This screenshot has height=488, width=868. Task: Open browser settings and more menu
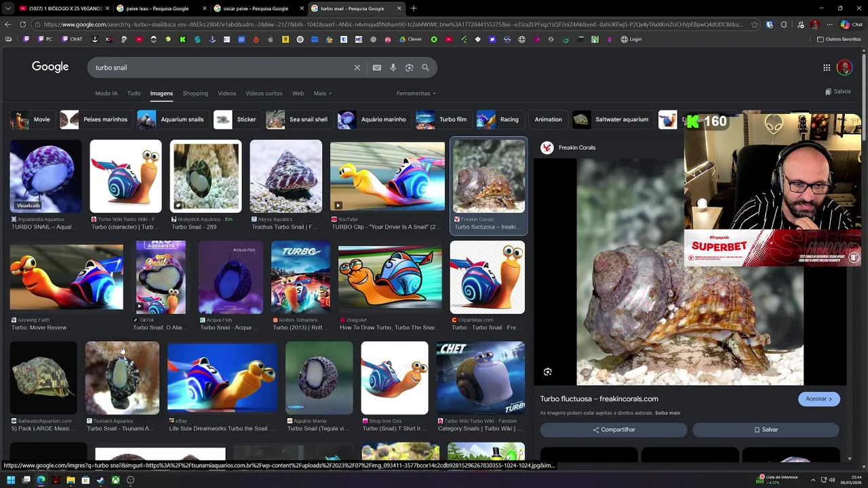(829, 24)
